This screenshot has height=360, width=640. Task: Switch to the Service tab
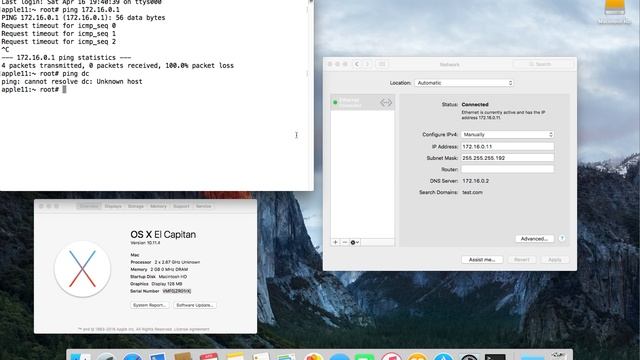click(x=203, y=206)
